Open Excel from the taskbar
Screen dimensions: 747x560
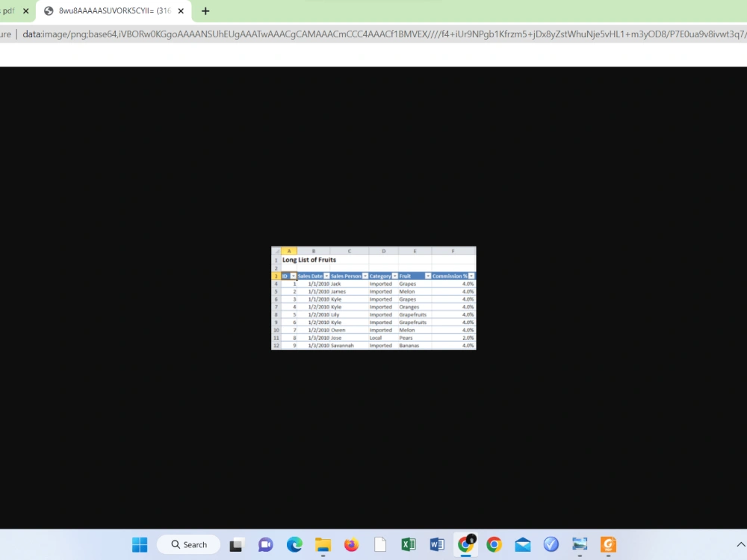pyautogui.click(x=409, y=544)
